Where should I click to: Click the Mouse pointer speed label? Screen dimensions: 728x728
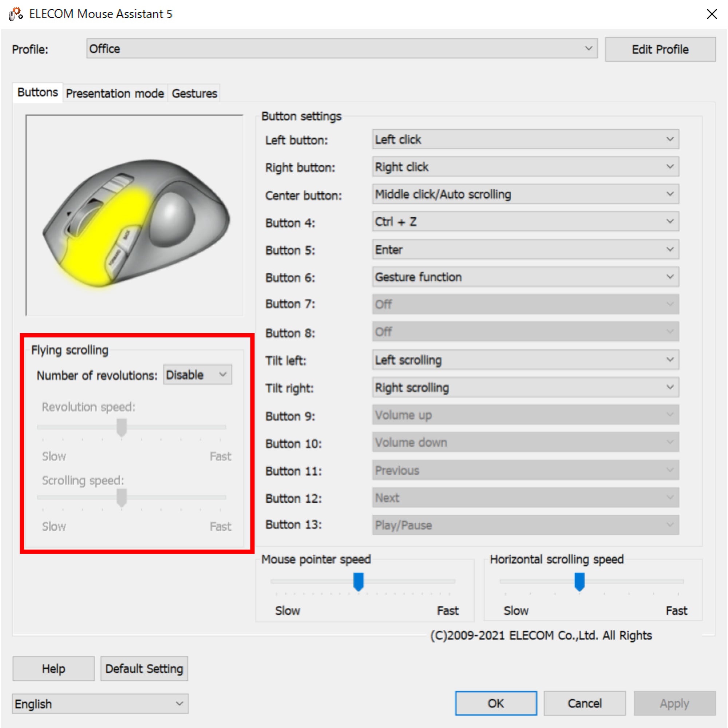pos(316,559)
